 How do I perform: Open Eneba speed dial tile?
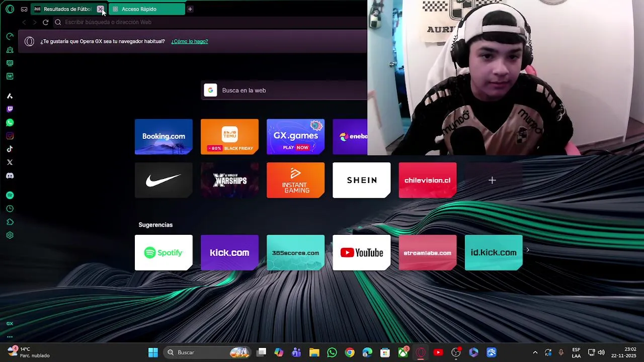(x=350, y=137)
